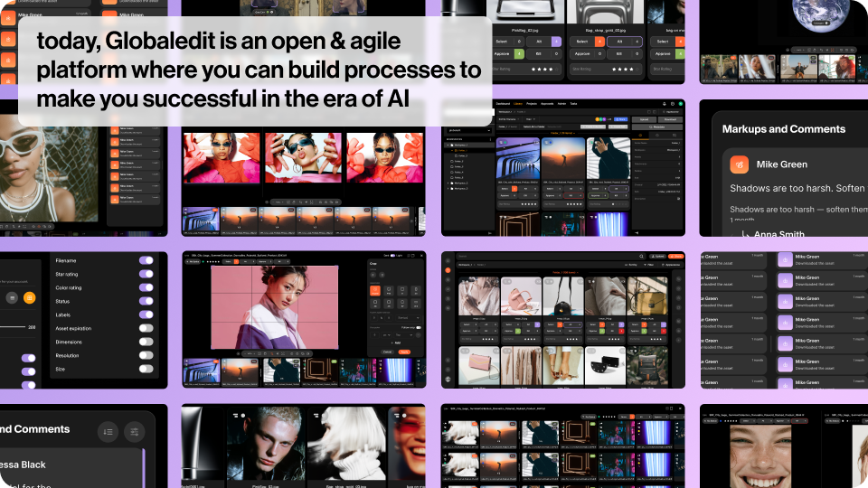Disable the Star rating toggle
The width and height of the screenshot is (868, 488).
[x=146, y=274]
